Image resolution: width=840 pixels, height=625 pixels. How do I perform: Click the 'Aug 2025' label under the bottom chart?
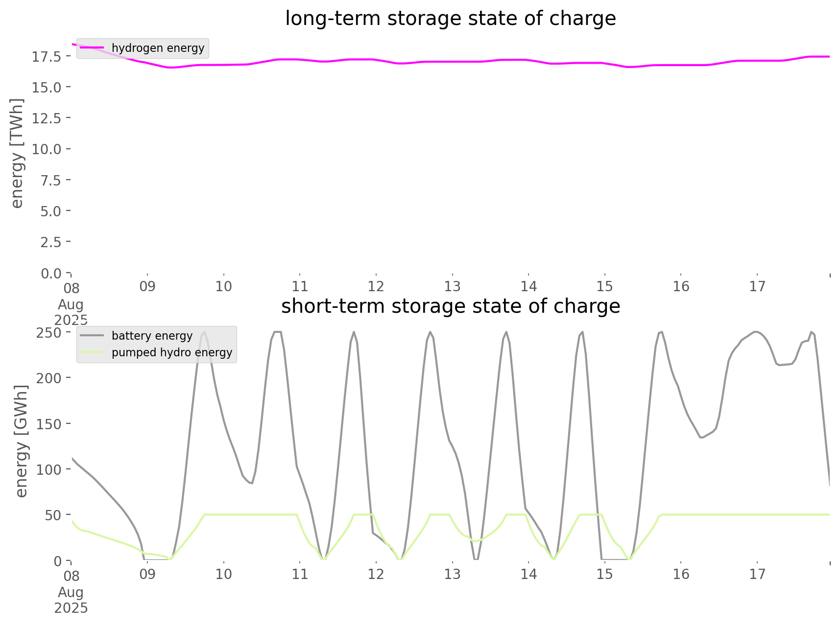pos(71,600)
